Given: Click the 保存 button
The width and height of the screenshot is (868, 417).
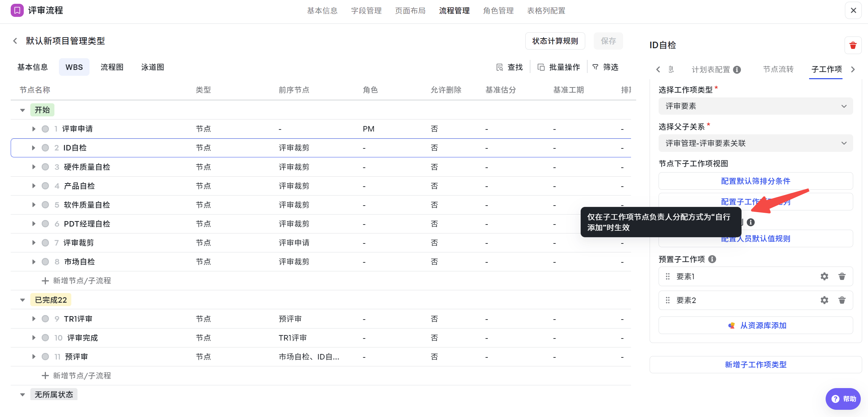Looking at the screenshot, I should [x=608, y=41].
